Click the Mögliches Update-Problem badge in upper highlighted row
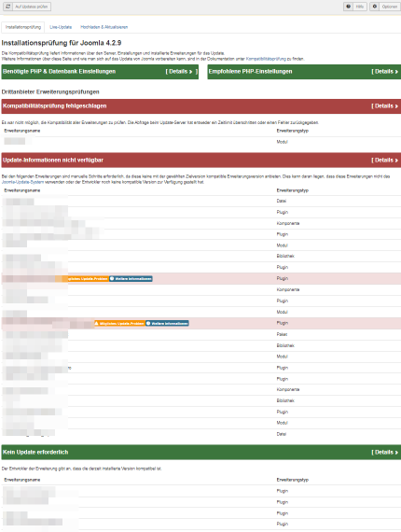Image resolution: width=401 pixels, height=532 pixels. tap(82, 278)
